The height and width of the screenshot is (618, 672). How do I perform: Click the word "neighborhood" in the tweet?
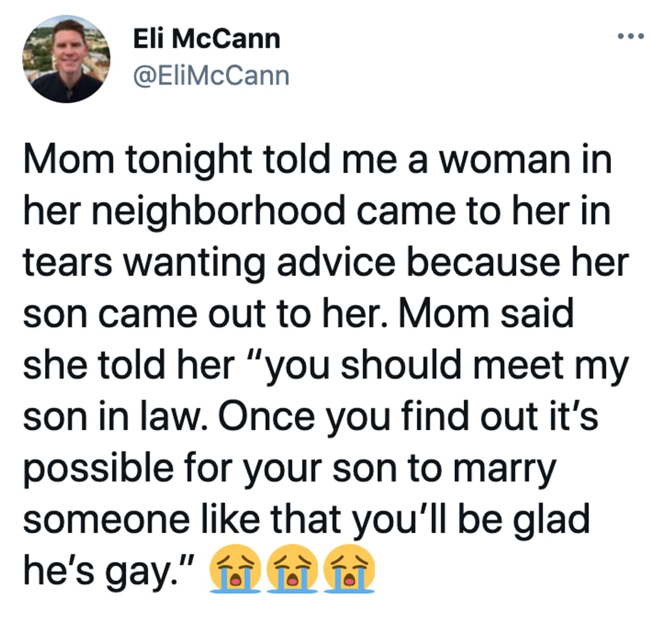tap(220, 212)
